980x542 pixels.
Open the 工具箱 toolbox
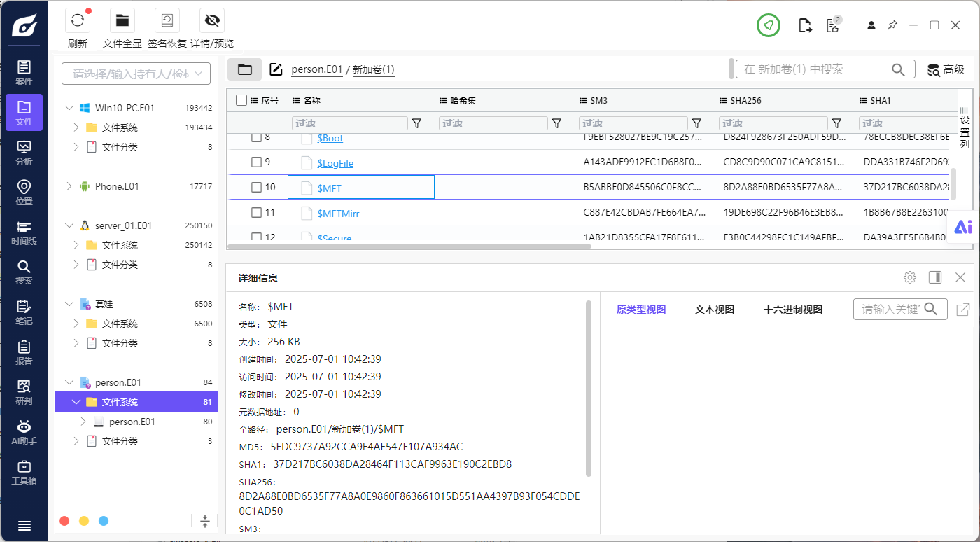coord(24,473)
